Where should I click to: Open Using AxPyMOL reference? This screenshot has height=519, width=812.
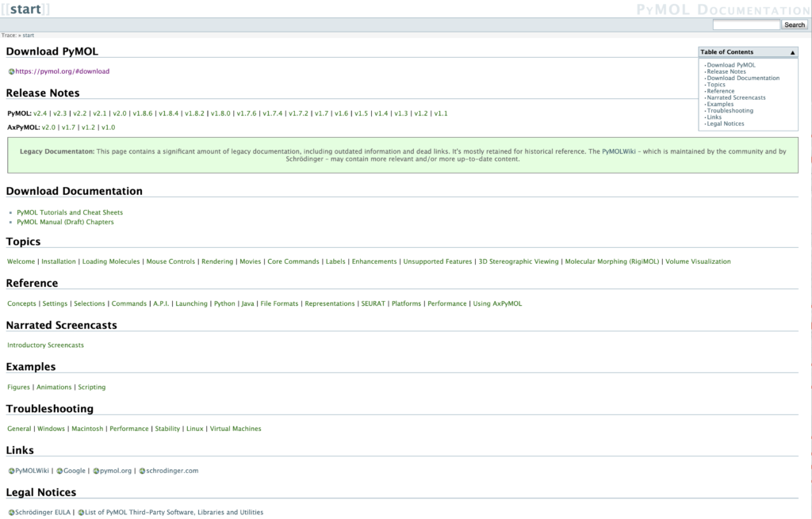(497, 303)
